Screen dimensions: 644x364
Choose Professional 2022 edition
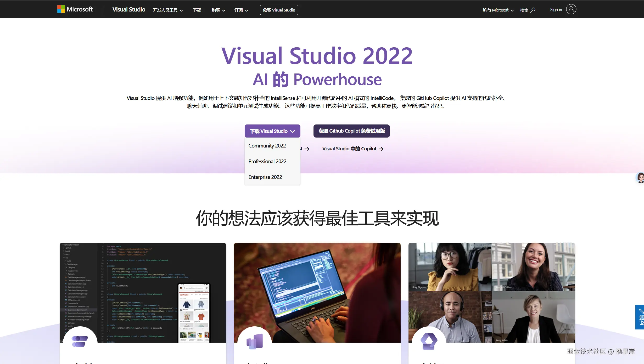tap(267, 161)
